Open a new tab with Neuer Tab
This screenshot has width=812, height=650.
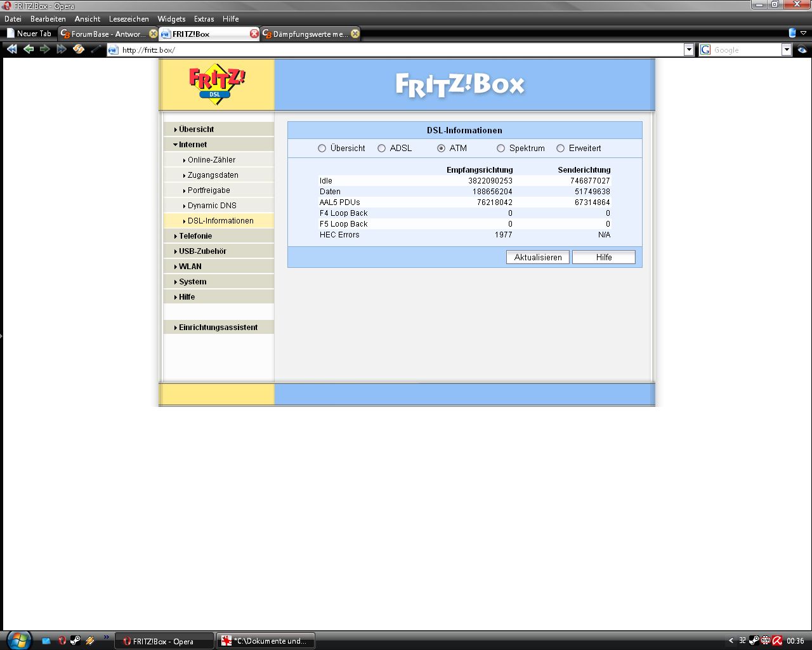click(29, 34)
